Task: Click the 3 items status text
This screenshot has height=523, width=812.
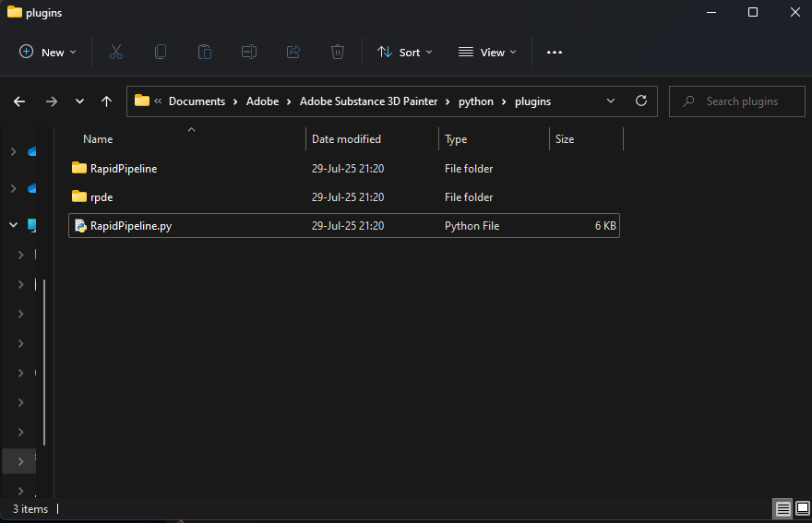Action: (x=30, y=509)
